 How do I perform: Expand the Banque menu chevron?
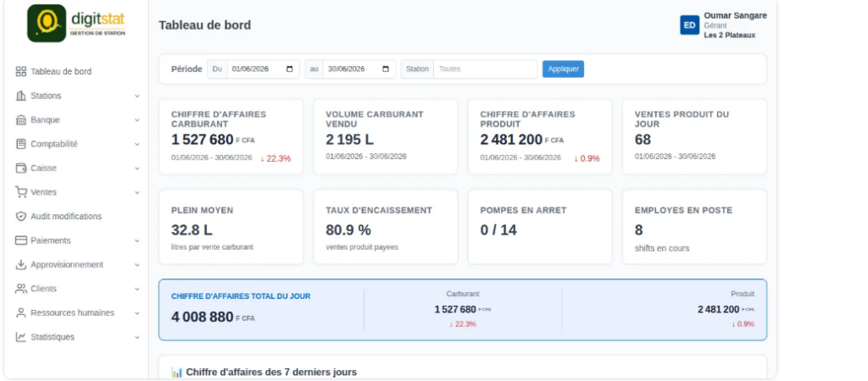pos(137,120)
